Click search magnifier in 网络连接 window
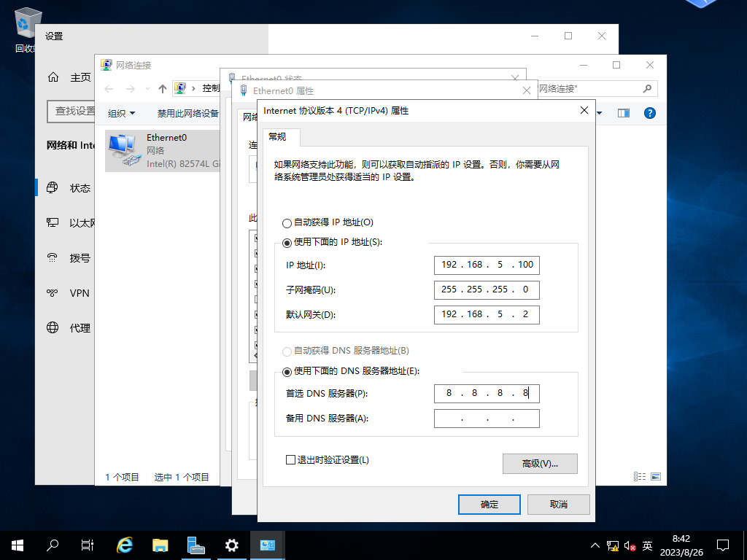Image resolution: width=747 pixels, height=560 pixels. pyautogui.click(x=647, y=88)
